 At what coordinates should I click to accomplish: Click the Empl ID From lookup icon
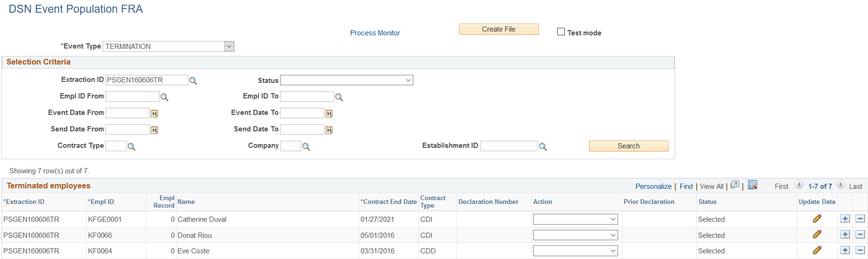(x=164, y=97)
